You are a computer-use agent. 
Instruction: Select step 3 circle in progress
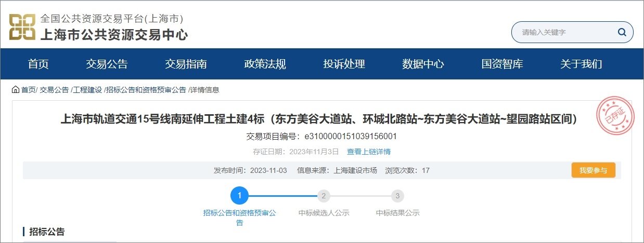pyautogui.click(x=397, y=196)
